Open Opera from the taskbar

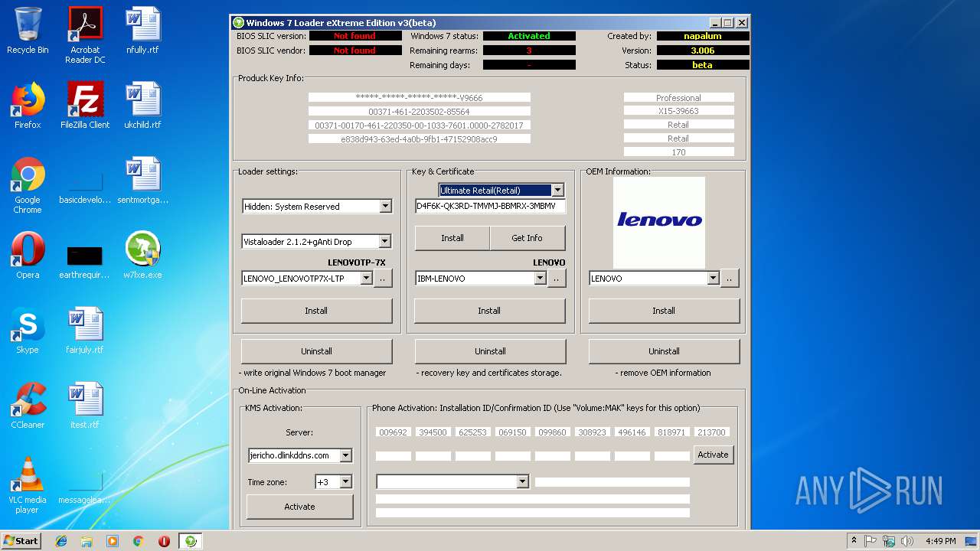[164, 541]
